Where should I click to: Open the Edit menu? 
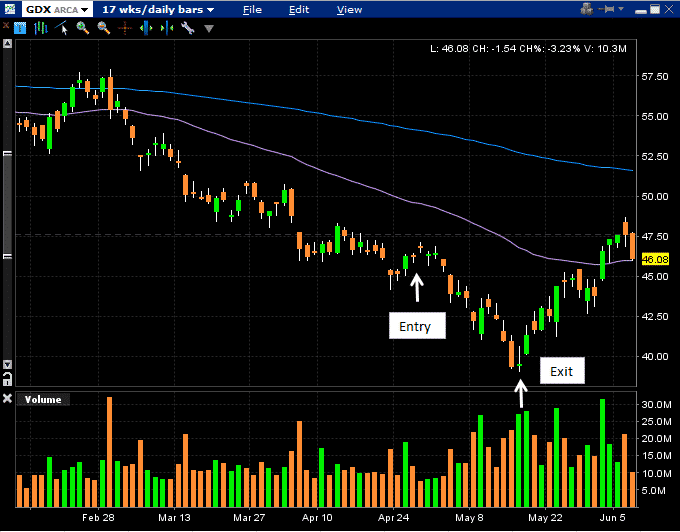tap(299, 10)
